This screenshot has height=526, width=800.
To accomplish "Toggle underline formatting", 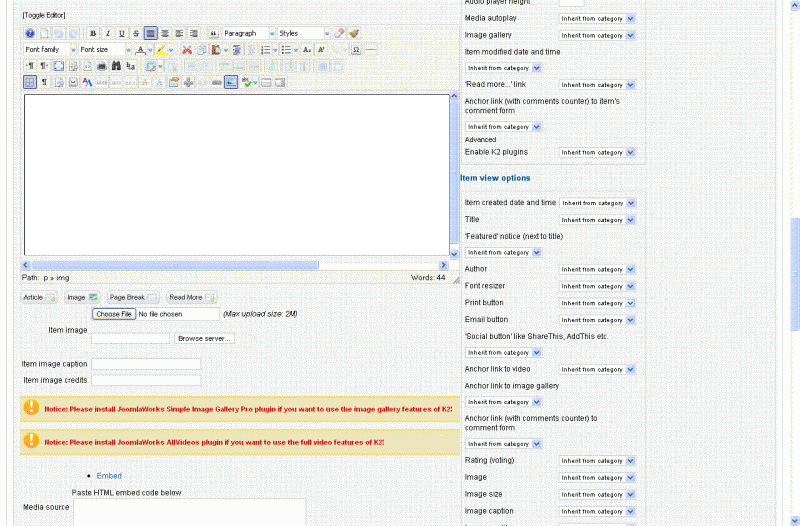I will click(x=121, y=34).
